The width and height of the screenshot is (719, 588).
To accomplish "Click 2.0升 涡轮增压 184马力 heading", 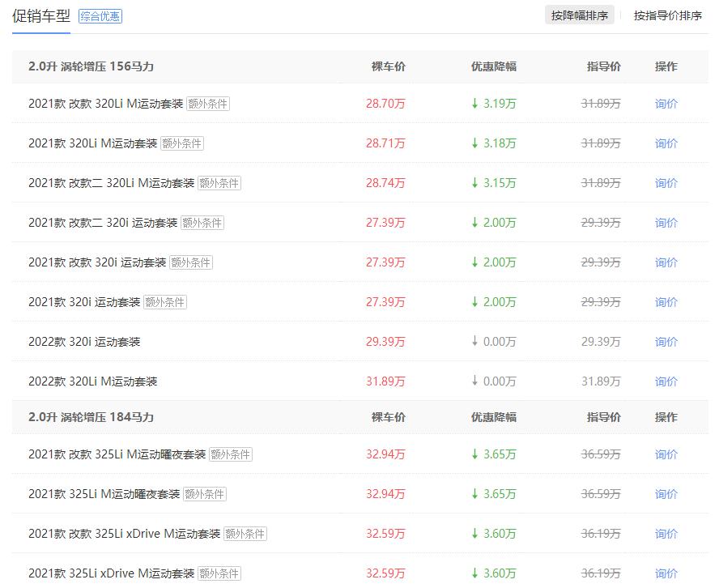I will 91,417.
